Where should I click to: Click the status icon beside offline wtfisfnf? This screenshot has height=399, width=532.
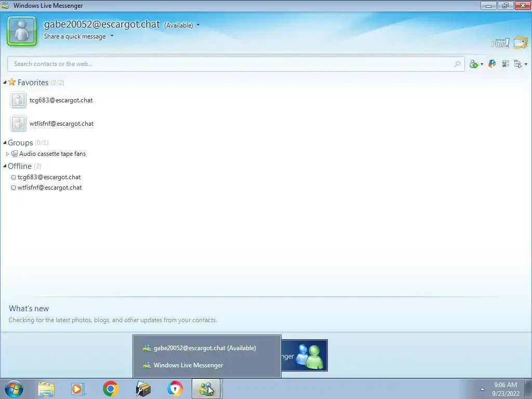(14, 188)
